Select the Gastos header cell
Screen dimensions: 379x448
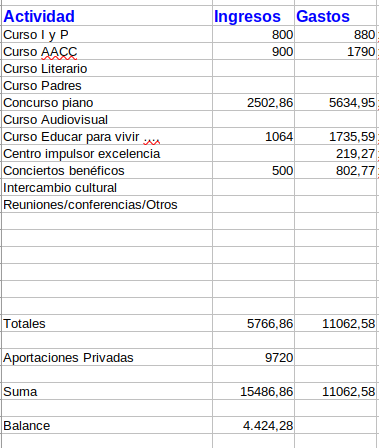(x=336, y=16)
